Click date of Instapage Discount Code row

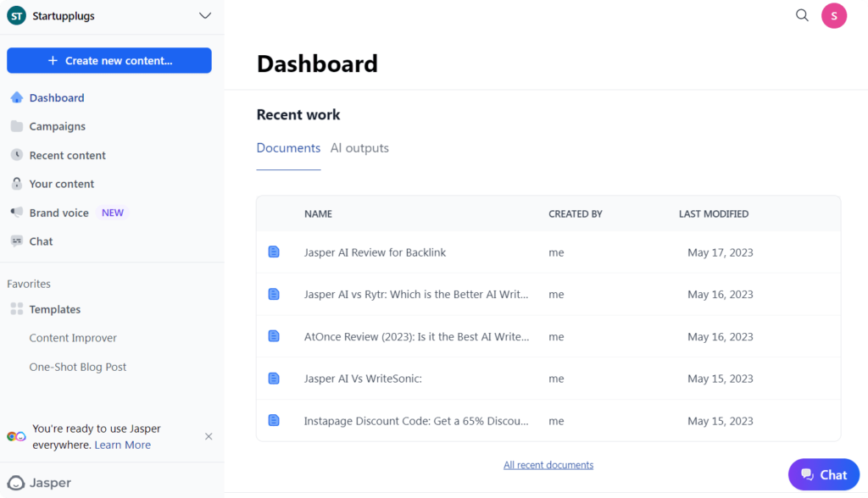[x=721, y=421]
